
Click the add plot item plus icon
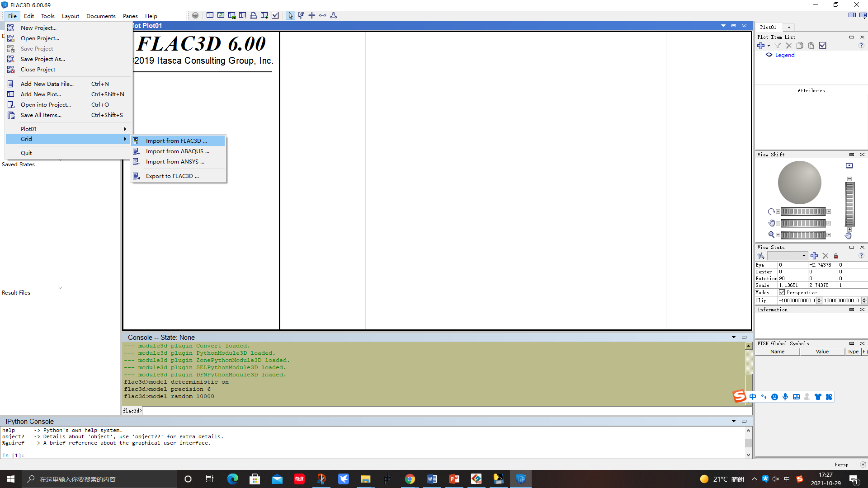pos(761,46)
